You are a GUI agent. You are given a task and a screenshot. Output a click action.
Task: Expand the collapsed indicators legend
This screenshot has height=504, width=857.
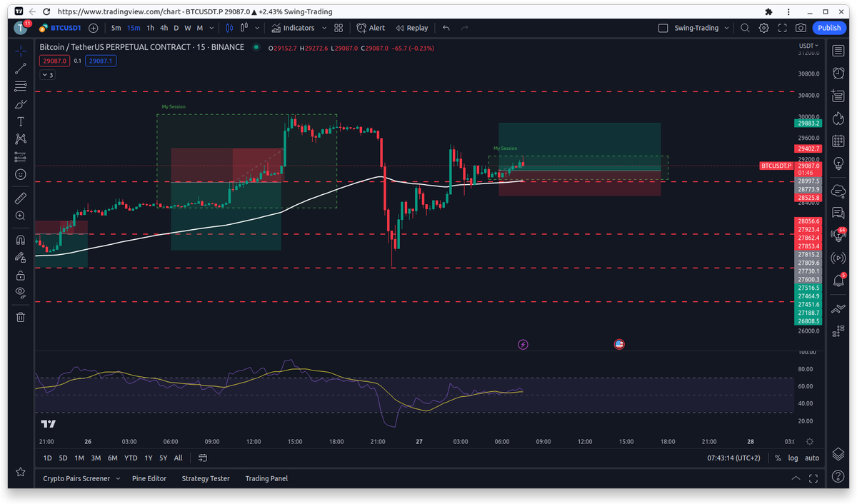point(46,74)
